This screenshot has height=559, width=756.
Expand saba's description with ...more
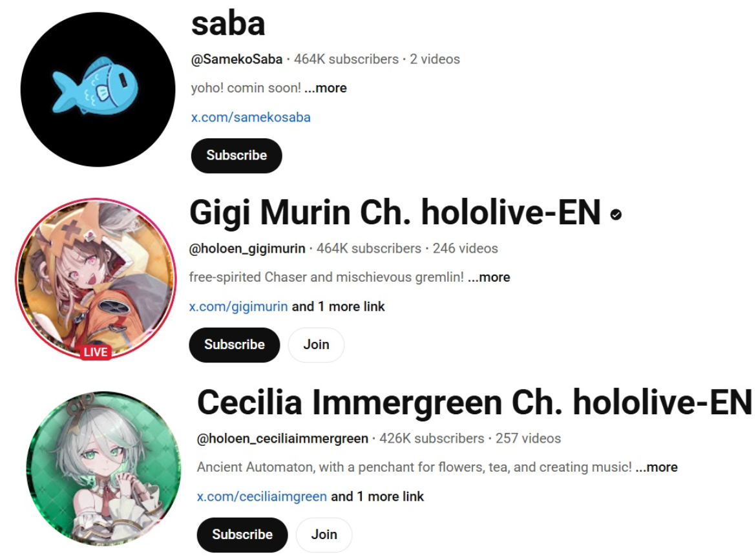[x=326, y=88]
